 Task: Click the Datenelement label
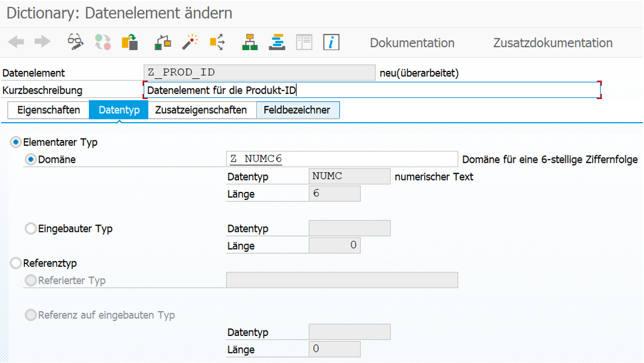(34, 73)
